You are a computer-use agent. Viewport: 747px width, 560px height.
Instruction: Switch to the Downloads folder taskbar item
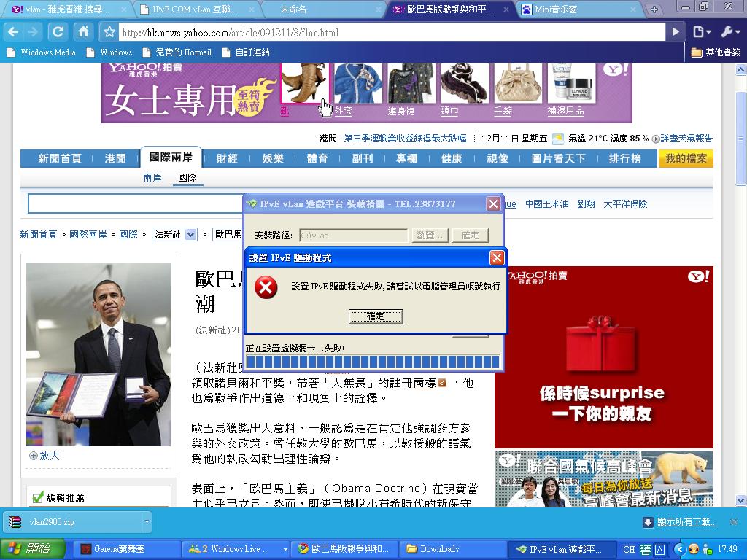tap(452, 549)
